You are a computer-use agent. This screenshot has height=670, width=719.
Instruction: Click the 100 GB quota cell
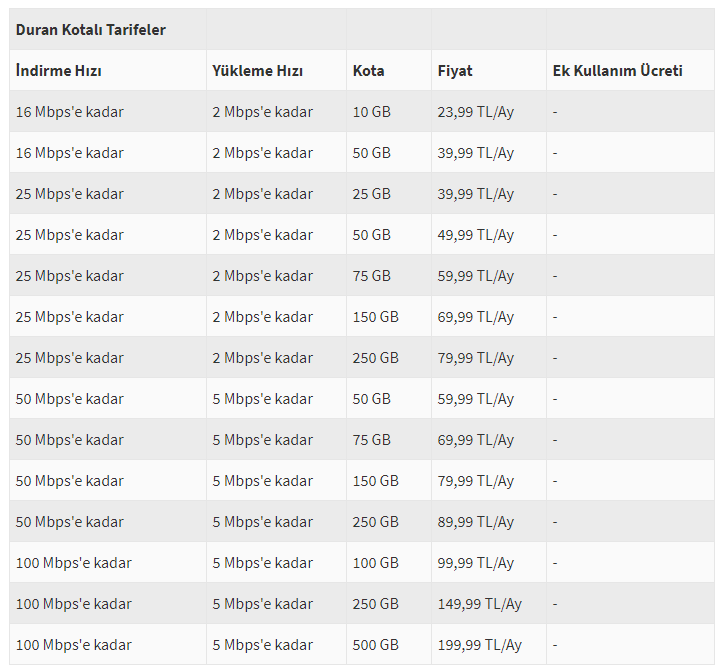(x=376, y=563)
